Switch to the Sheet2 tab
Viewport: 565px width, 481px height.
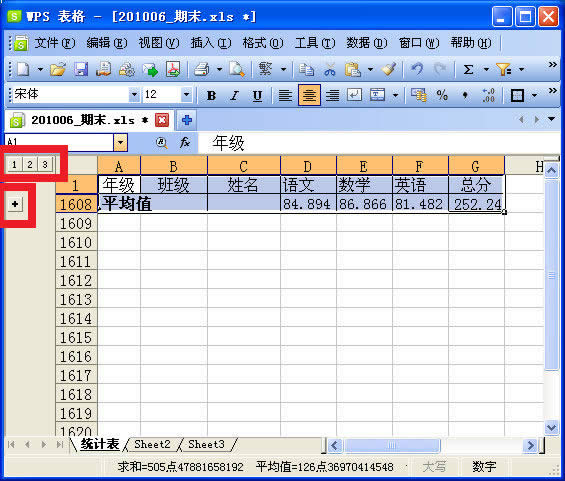pyautogui.click(x=152, y=444)
